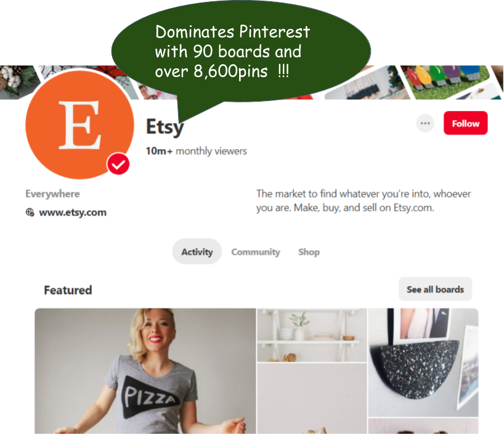Click the Etsy orange profile logo
Image resolution: width=504 pixels, height=434 pixels.
(79, 125)
